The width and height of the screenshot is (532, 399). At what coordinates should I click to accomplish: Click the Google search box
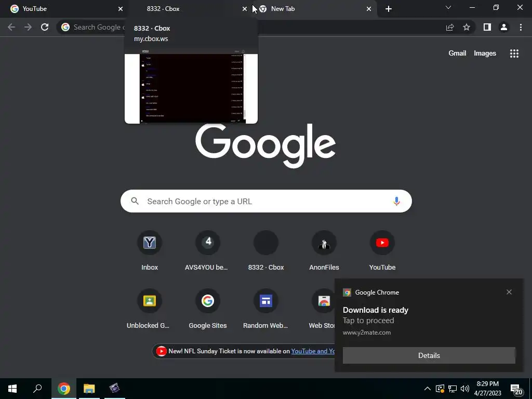coord(266,201)
